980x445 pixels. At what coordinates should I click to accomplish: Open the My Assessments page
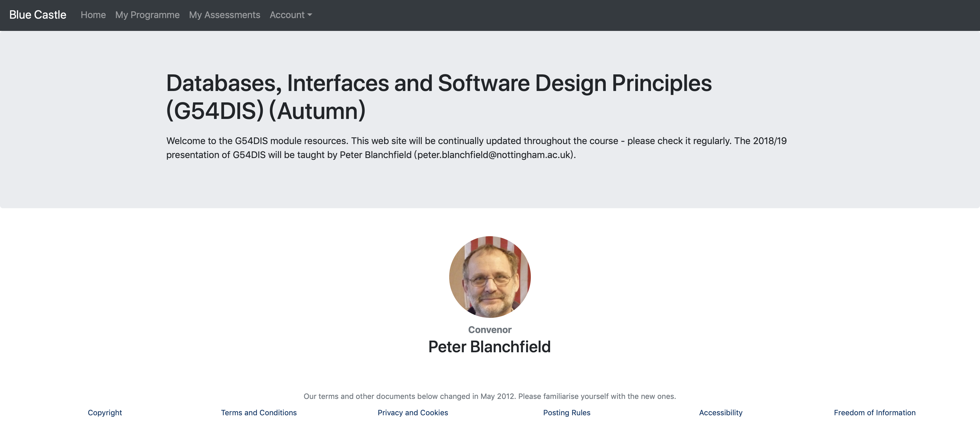pos(225,15)
